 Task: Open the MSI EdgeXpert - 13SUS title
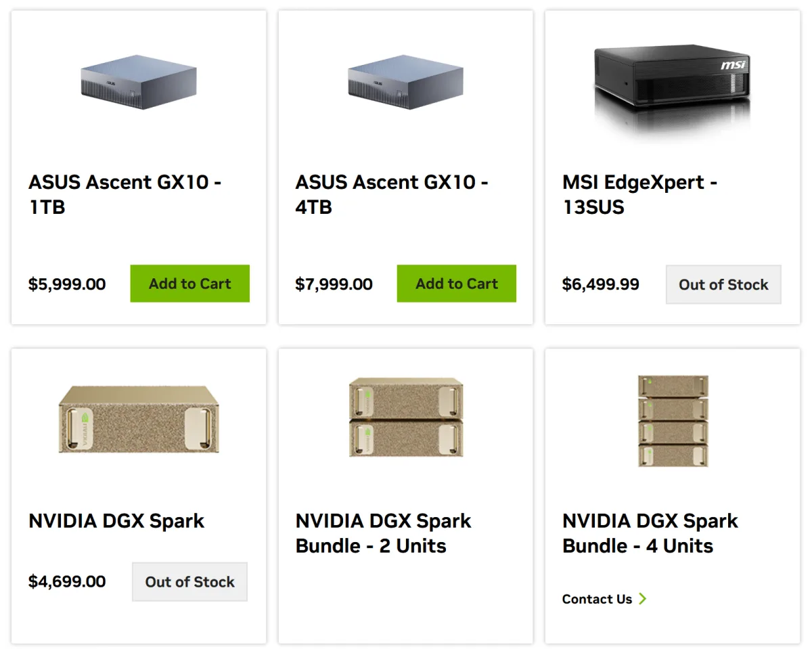[640, 194]
